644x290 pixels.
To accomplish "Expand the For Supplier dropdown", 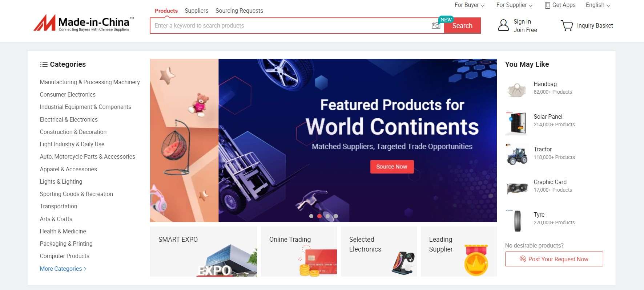I will click(x=514, y=5).
